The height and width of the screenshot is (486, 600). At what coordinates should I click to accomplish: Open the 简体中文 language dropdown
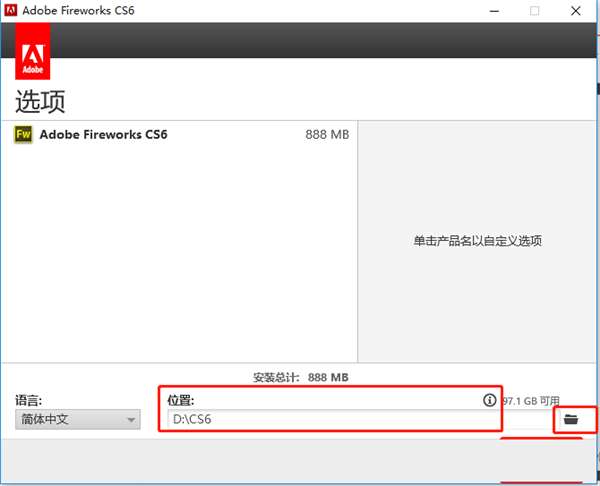78,419
